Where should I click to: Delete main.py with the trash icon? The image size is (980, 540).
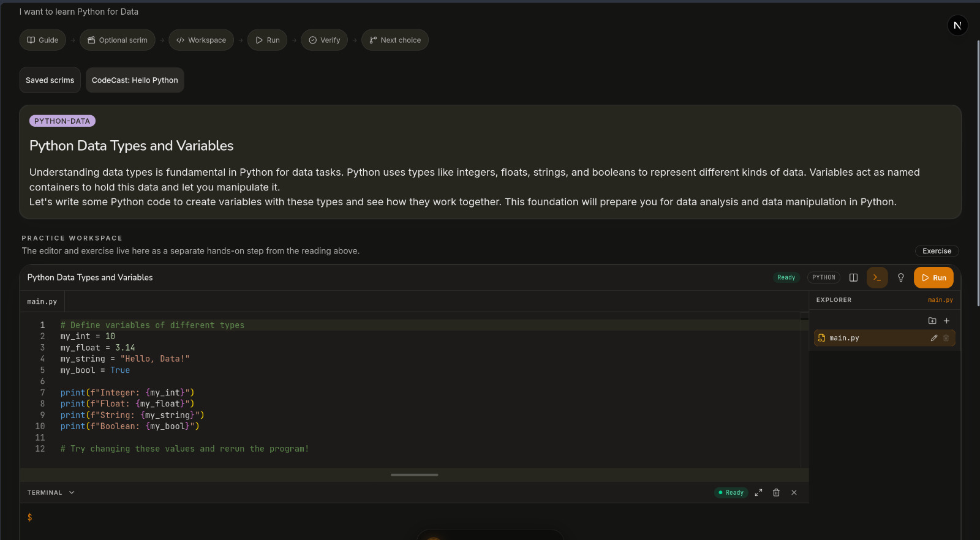pyautogui.click(x=946, y=338)
